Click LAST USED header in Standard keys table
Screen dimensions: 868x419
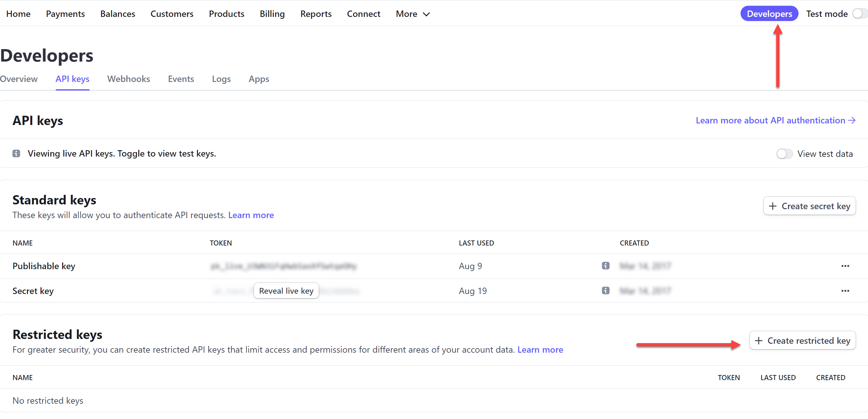(x=476, y=243)
